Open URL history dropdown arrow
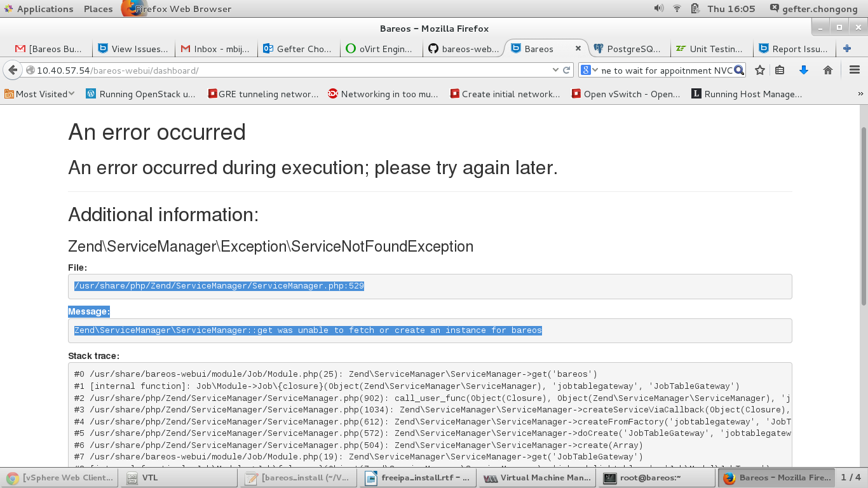868x488 pixels. tap(555, 71)
